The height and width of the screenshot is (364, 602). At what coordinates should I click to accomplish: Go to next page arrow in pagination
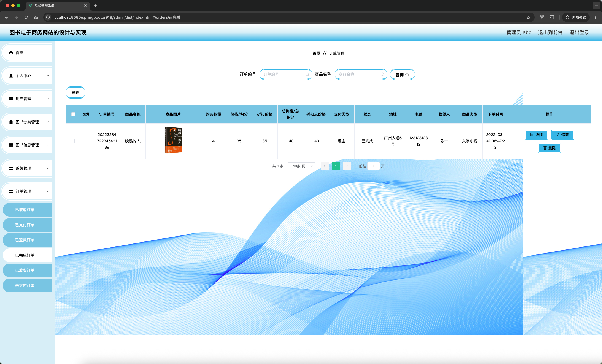(347, 166)
